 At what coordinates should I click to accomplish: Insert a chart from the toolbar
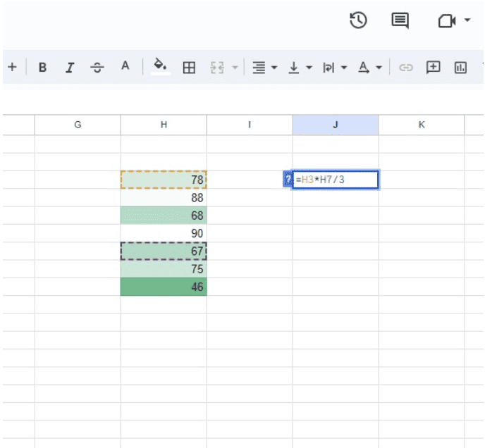coord(460,68)
